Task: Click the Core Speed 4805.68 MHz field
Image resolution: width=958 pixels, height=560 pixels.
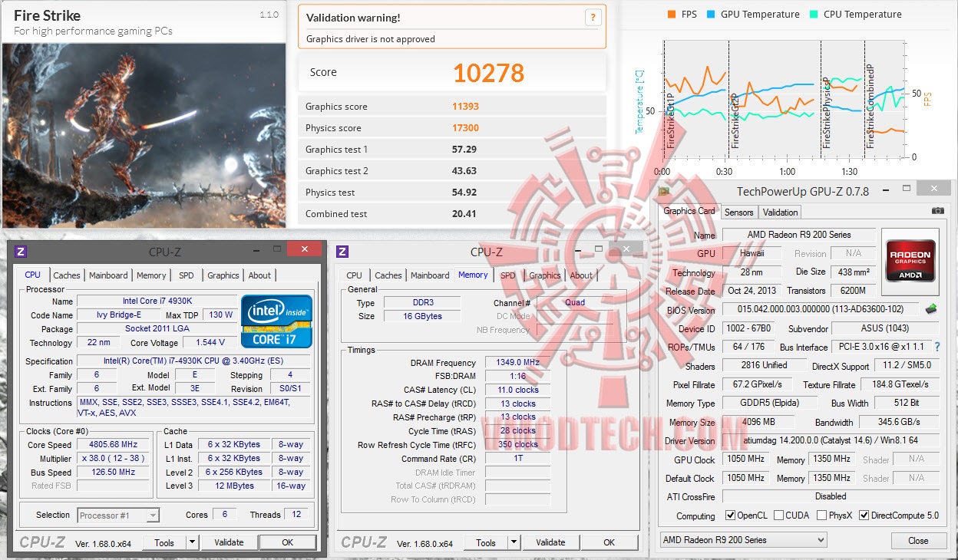Action: tap(113, 445)
